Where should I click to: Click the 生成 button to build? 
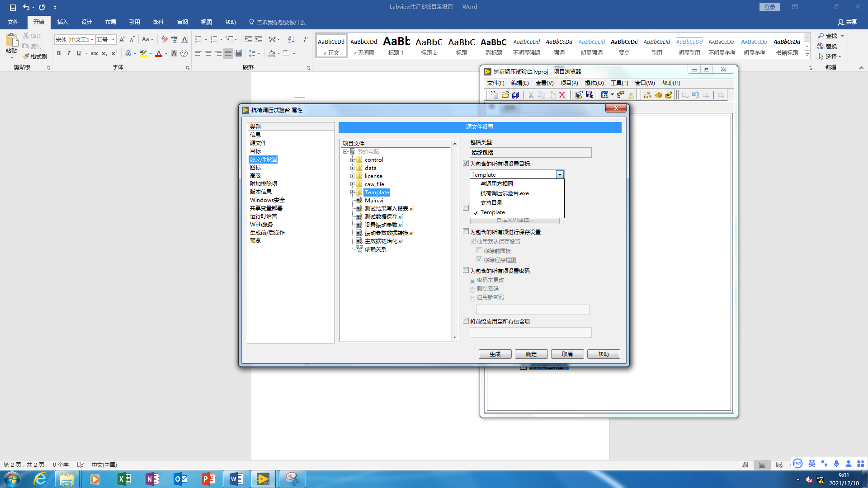495,354
